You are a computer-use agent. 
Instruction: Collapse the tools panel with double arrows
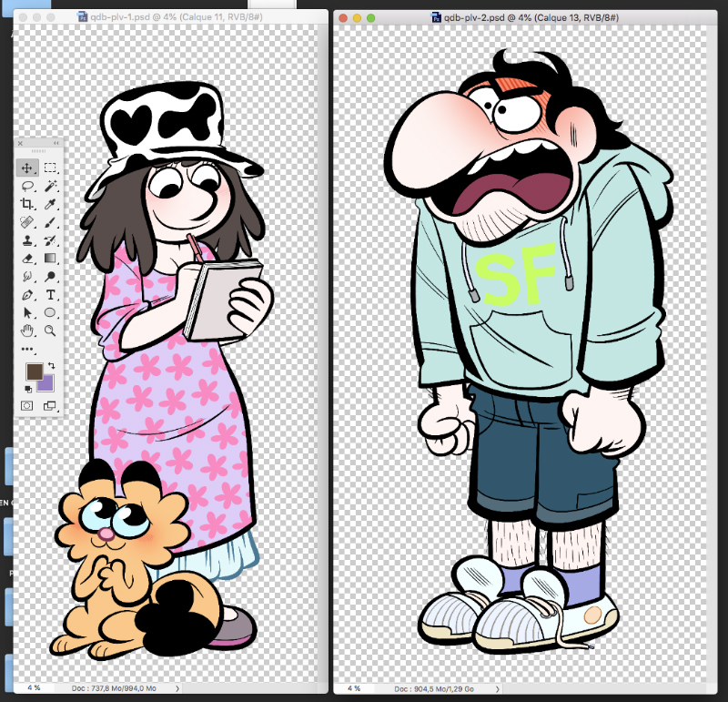pyautogui.click(x=56, y=143)
